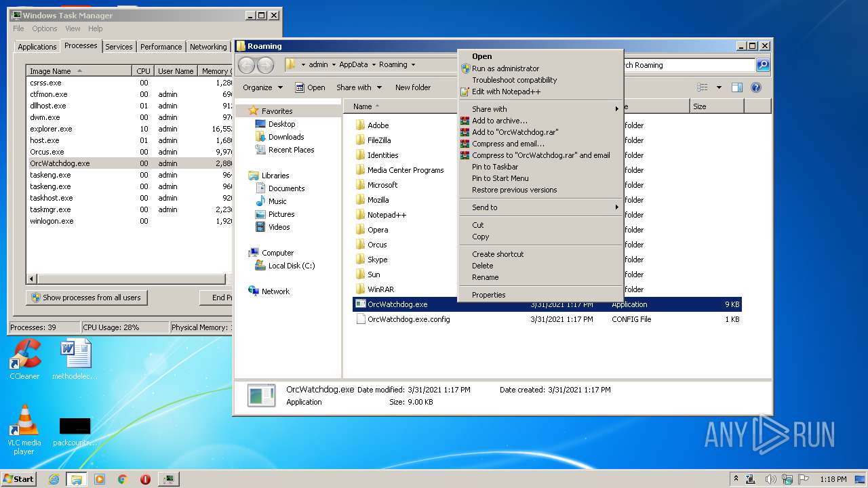
Task: Open Properties from the context menu
Action: pyautogui.click(x=540, y=295)
